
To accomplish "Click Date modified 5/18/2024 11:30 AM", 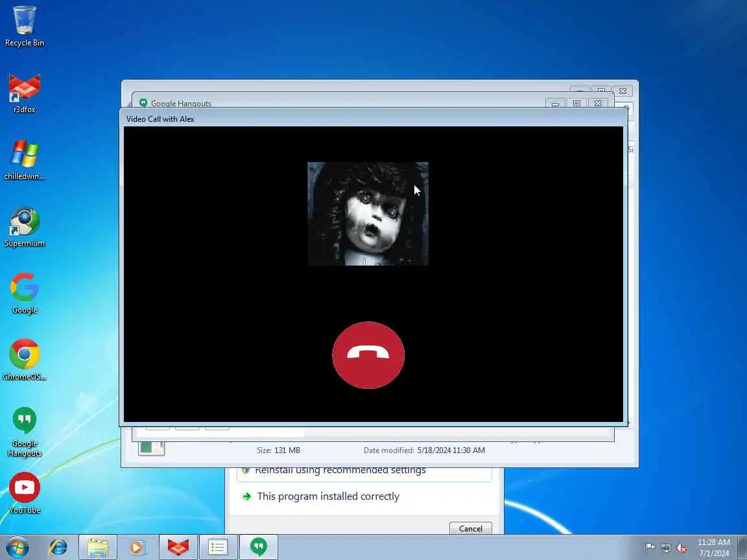I will point(424,450).
